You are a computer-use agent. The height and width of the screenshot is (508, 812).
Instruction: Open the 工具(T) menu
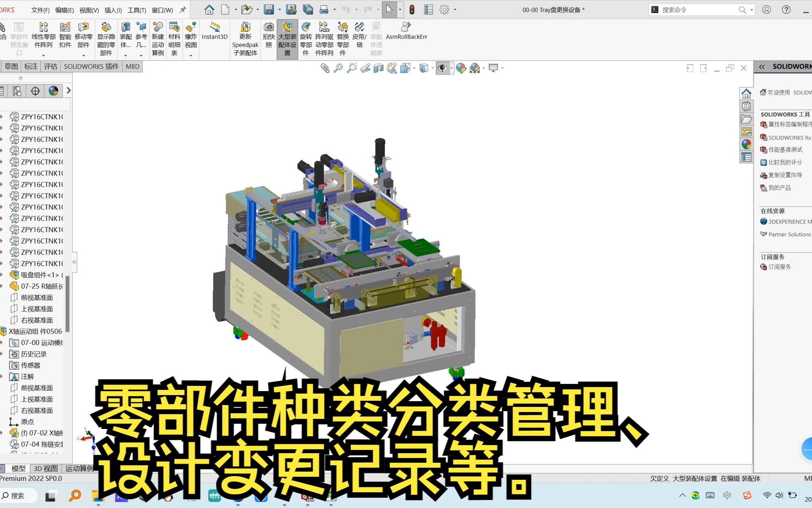[x=137, y=10]
